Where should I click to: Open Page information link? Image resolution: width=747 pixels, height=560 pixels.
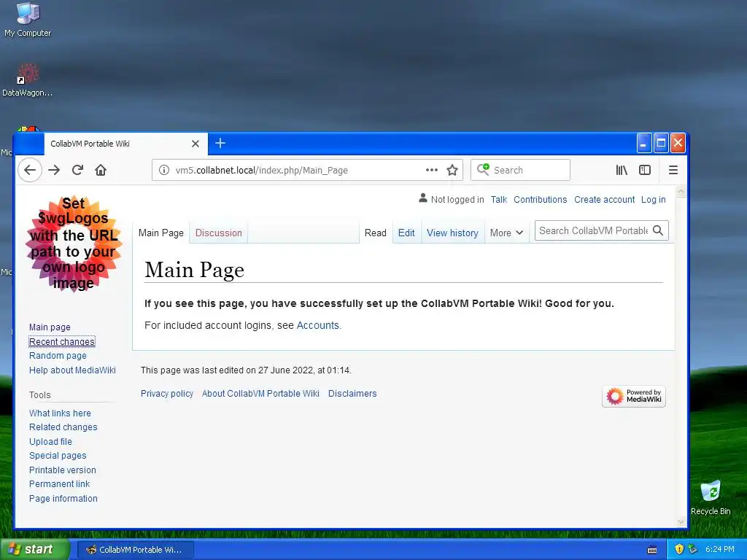63,499
